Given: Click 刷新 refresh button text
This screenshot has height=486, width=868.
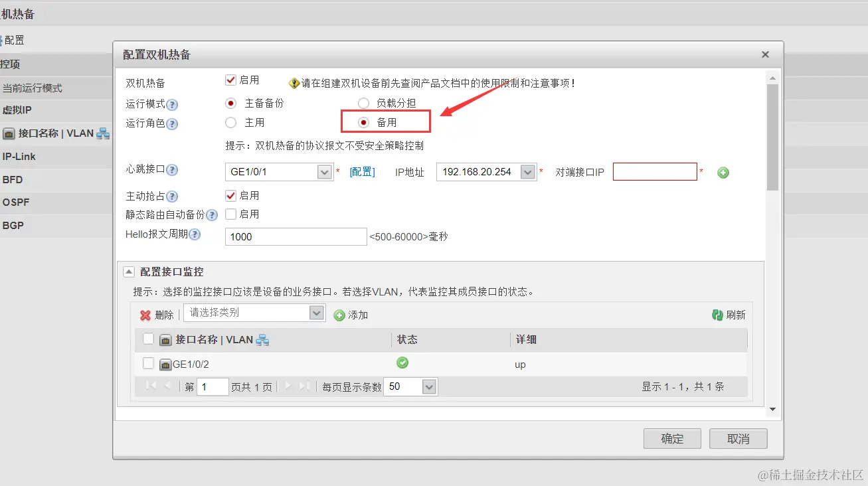Looking at the screenshot, I should coord(736,315).
